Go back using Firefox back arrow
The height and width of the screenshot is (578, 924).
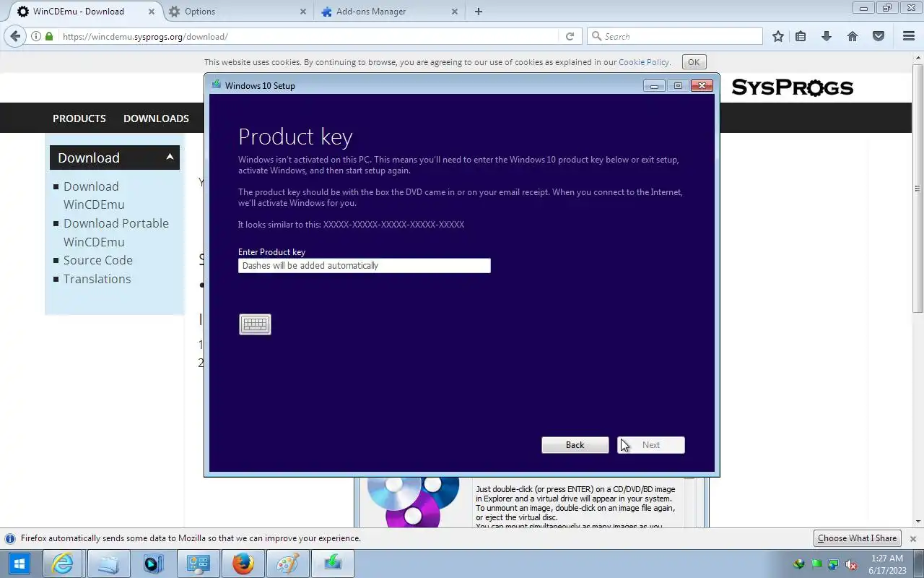(x=15, y=36)
